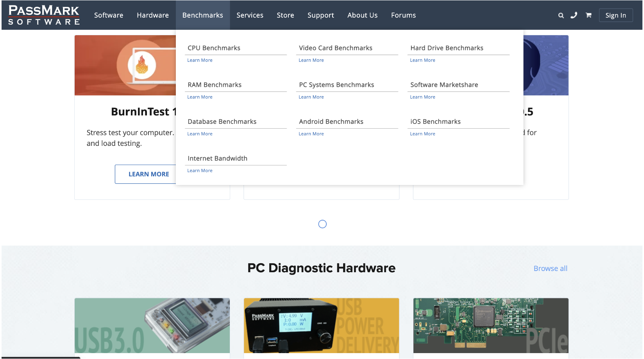This screenshot has height=359, width=644.
Task: Select Database Benchmarks heading
Action: coord(222,122)
